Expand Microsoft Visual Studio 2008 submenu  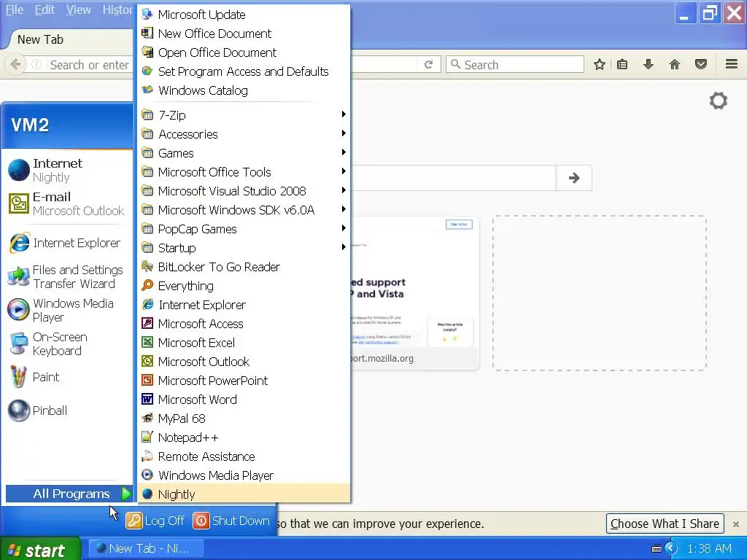pyautogui.click(x=244, y=190)
